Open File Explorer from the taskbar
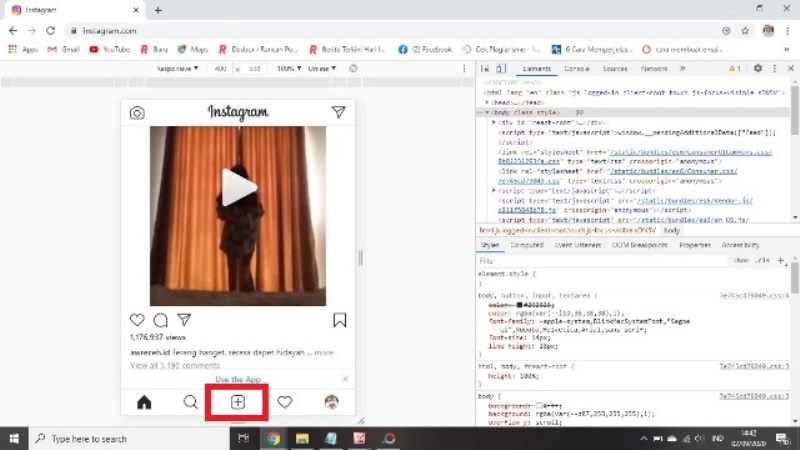 [x=302, y=438]
